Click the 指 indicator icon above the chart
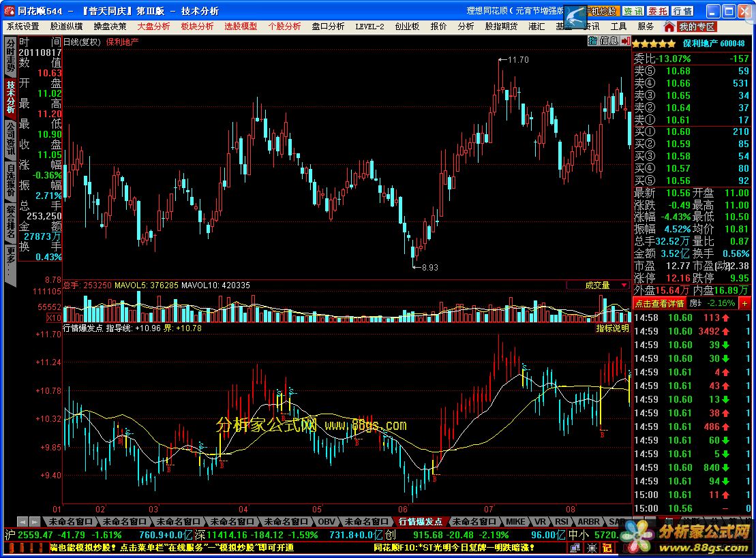The image size is (756, 558). click(592, 41)
